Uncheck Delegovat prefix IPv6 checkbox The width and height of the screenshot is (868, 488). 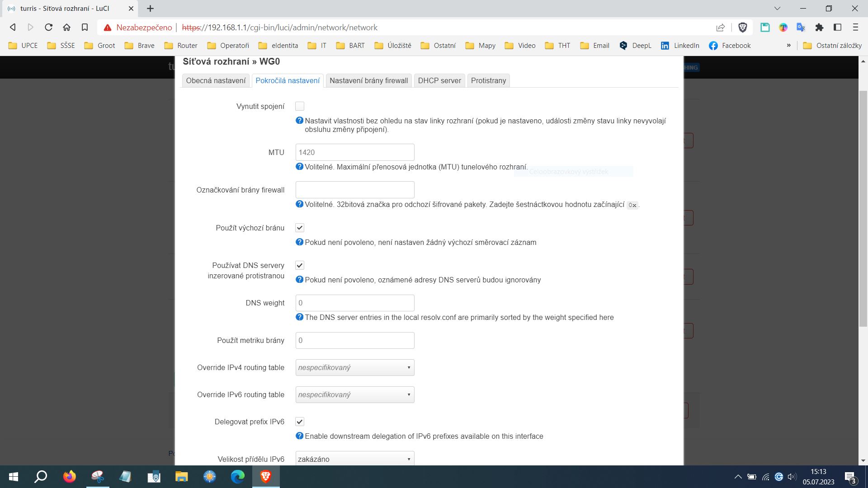tap(300, 422)
